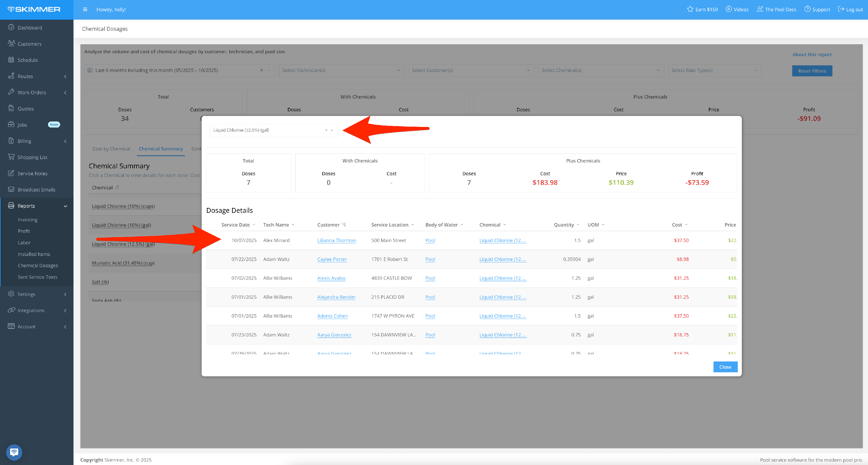This screenshot has height=465, width=868.
Task: Click the Support question mark icon
Action: pos(807,9)
